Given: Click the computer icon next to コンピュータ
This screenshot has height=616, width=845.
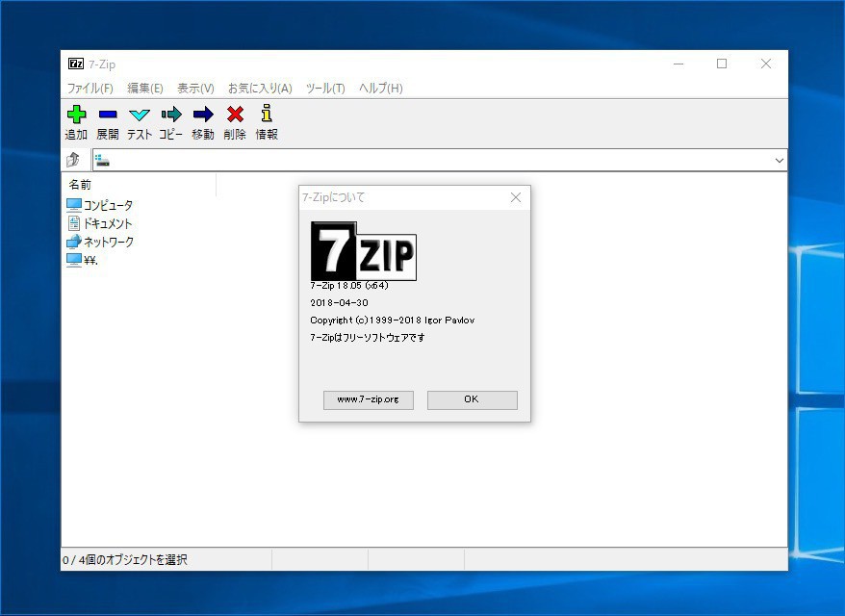Looking at the screenshot, I should (74, 205).
